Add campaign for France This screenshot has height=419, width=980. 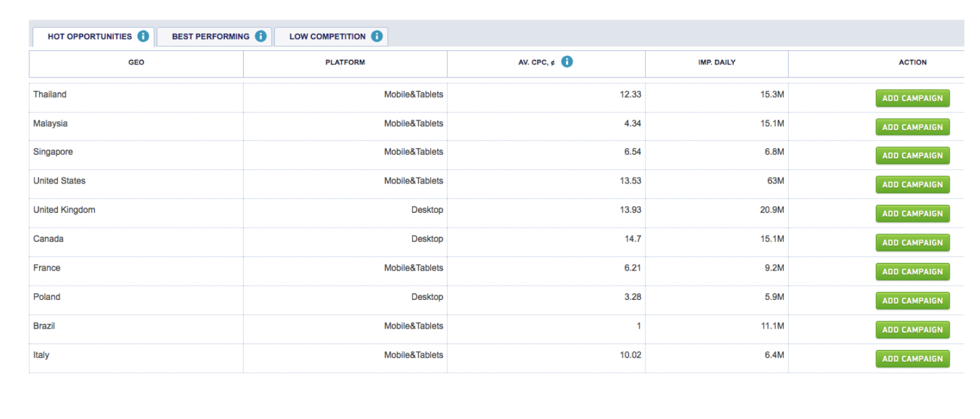912,272
